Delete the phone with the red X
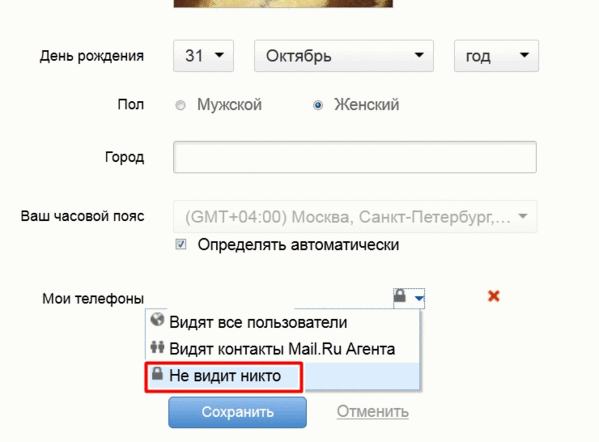 (494, 296)
